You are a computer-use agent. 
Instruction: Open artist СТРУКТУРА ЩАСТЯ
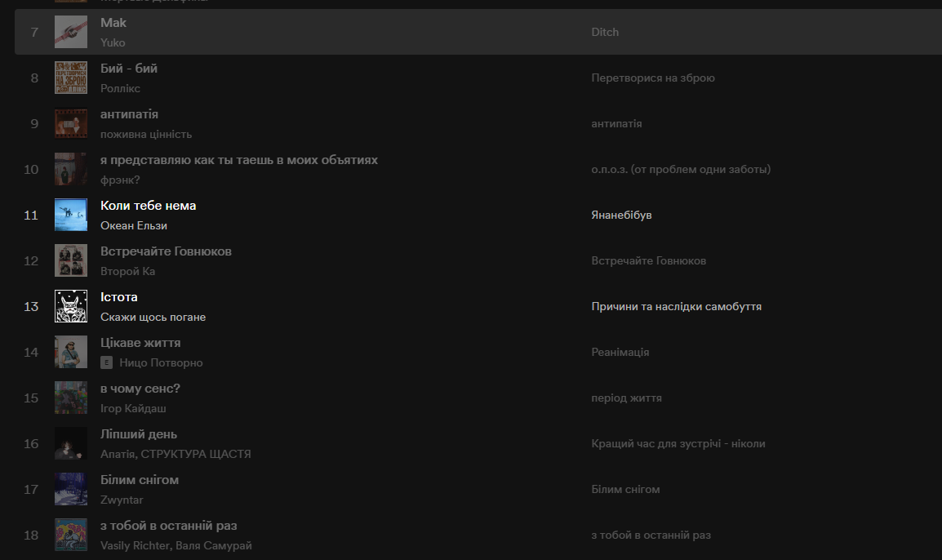point(196,454)
